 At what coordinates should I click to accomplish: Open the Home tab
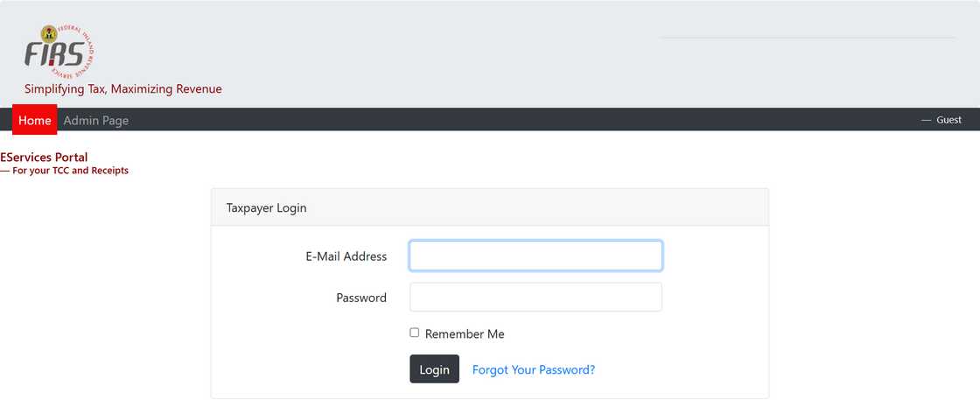35,120
